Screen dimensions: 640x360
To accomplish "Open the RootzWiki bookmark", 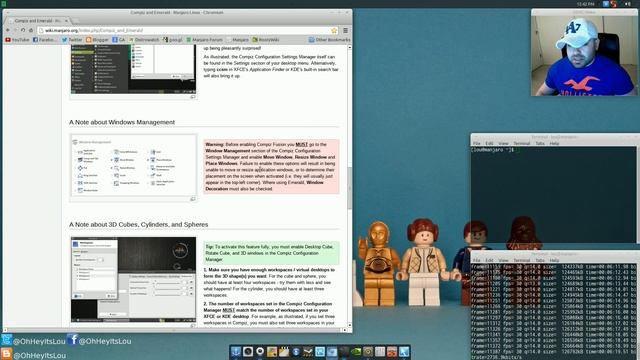I will click(266, 40).
